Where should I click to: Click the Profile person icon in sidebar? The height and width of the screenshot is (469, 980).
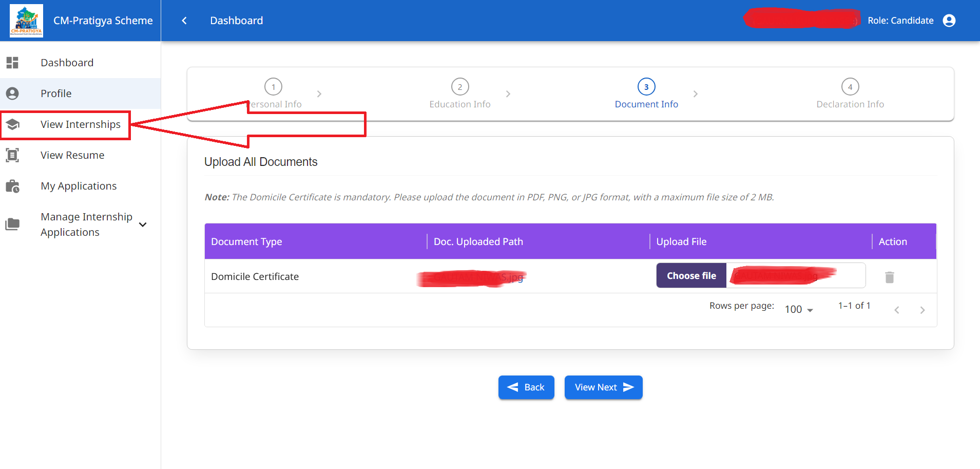(12, 93)
